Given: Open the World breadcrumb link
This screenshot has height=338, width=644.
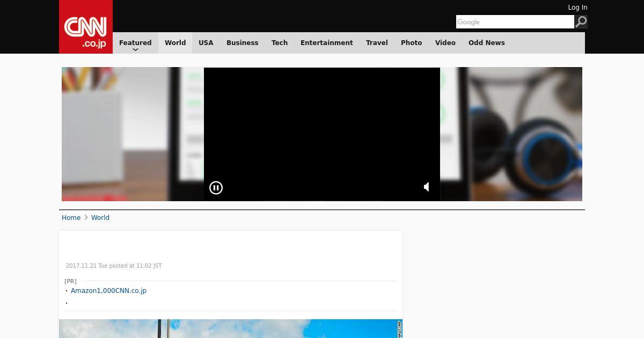Looking at the screenshot, I should pos(100,218).
